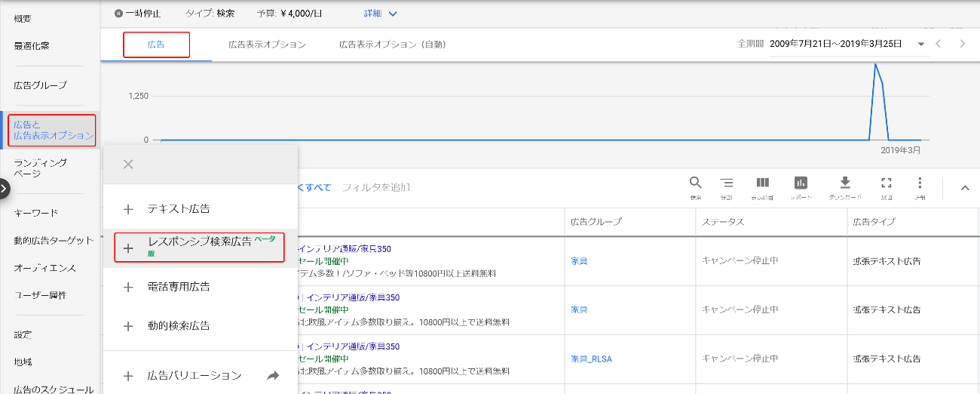The width and height of the screenshot is (980, 394).
Task: Open the date range dropdown
Action: point(848,44)
